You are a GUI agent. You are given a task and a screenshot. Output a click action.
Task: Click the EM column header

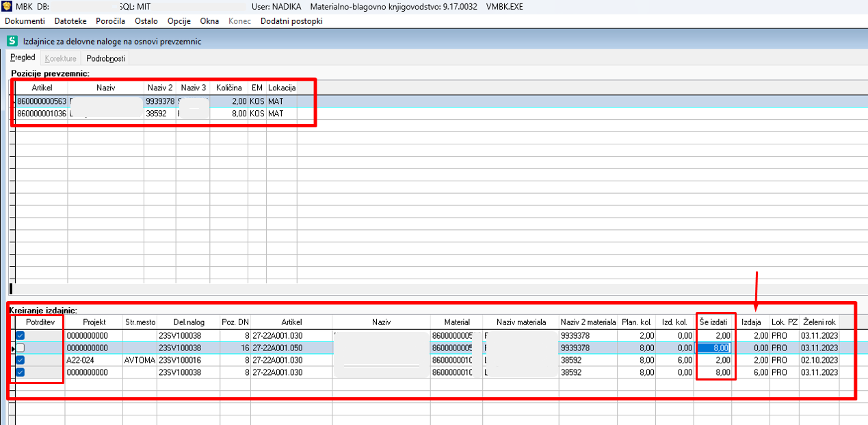(x=257, y=88)
